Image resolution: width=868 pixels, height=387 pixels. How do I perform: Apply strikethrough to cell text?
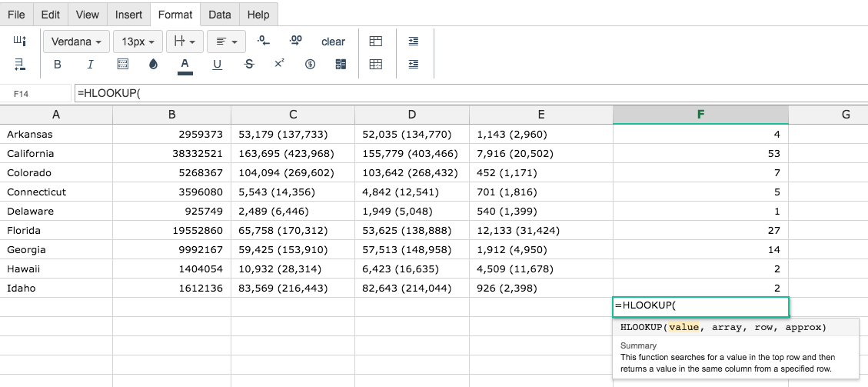point(249,64)
